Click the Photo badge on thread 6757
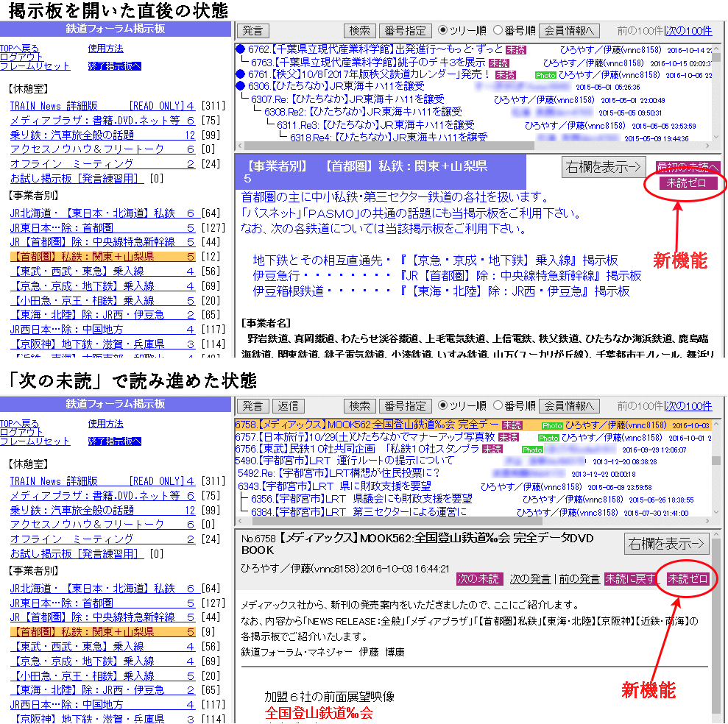The image size is (728, 724). pyautogui.click(x=548, y=438)
